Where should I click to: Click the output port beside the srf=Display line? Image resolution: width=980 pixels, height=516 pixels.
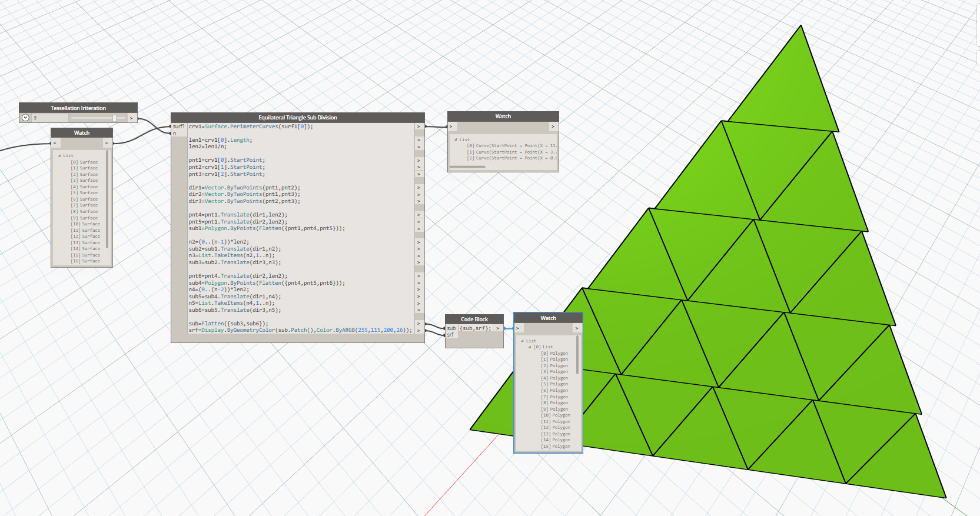418,330
